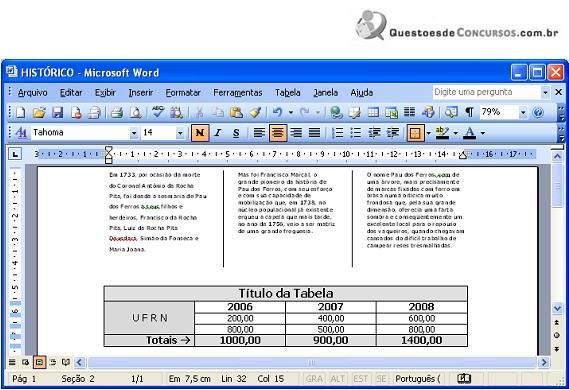Print the document using the printer icon
Screen dimensions: 569x390
pos(117,112)
